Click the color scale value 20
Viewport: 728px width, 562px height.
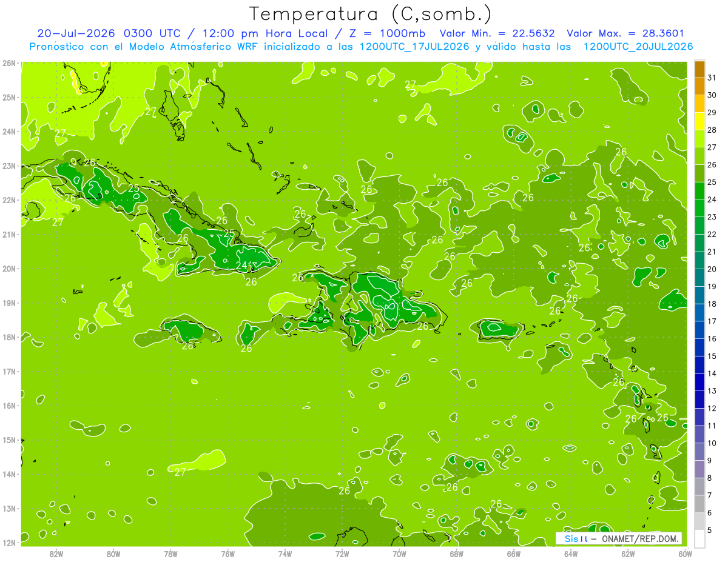coord(712,269)
